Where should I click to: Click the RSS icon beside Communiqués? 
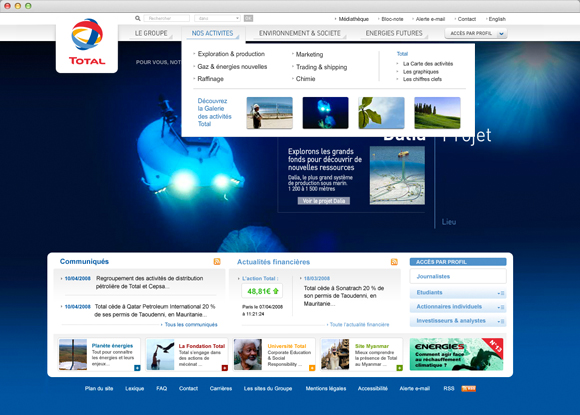(217, 262)
